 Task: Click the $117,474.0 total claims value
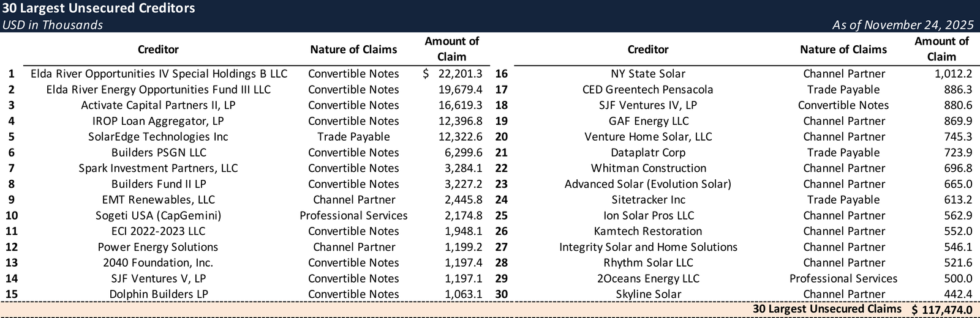942,310
